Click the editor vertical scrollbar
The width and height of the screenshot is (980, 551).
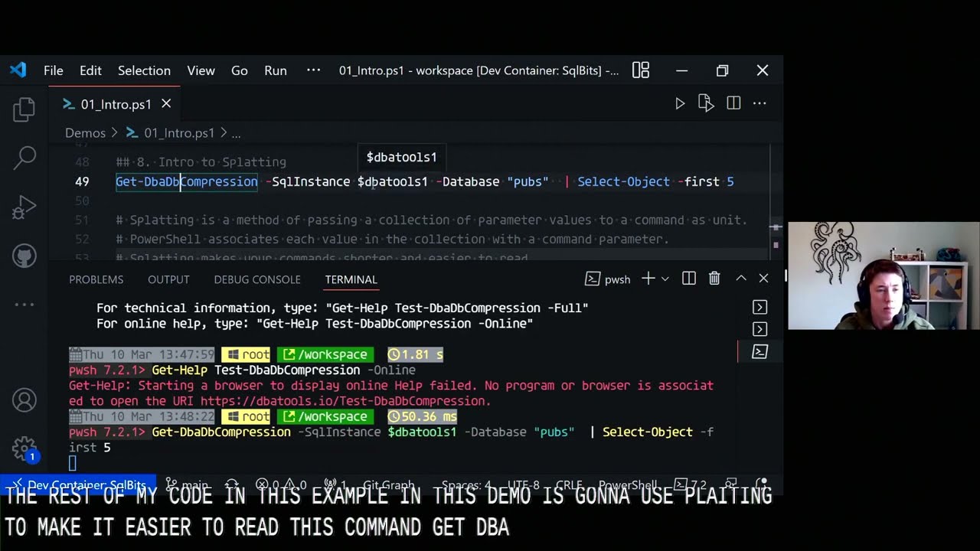point(776,201)
